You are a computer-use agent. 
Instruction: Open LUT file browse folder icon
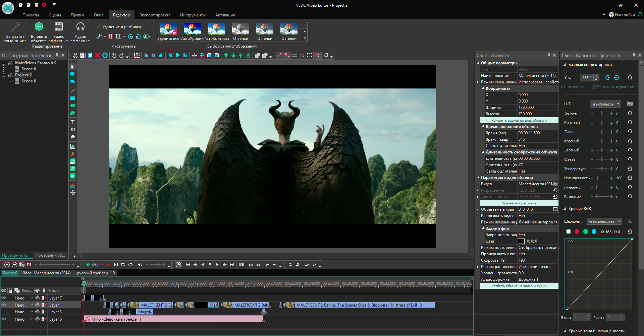[630, 104]
